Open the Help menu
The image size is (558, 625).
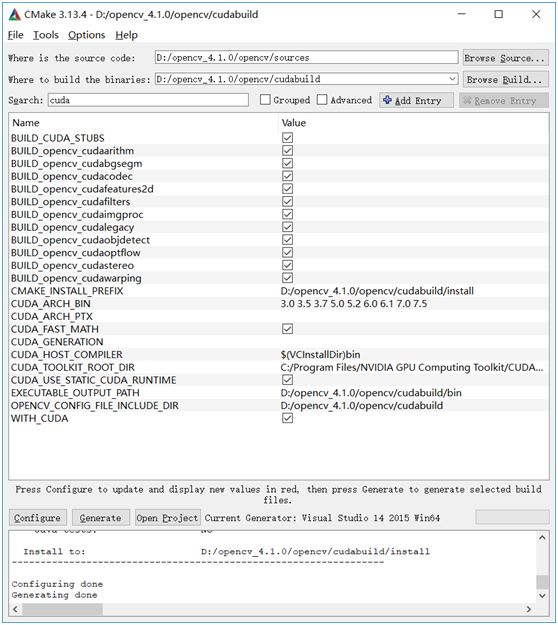(x=126, y=35)
